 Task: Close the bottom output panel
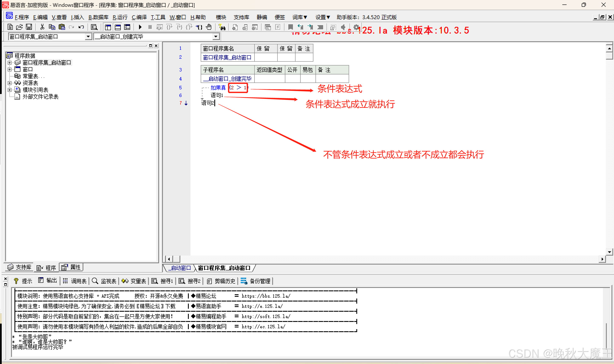[x=6, y=279]
